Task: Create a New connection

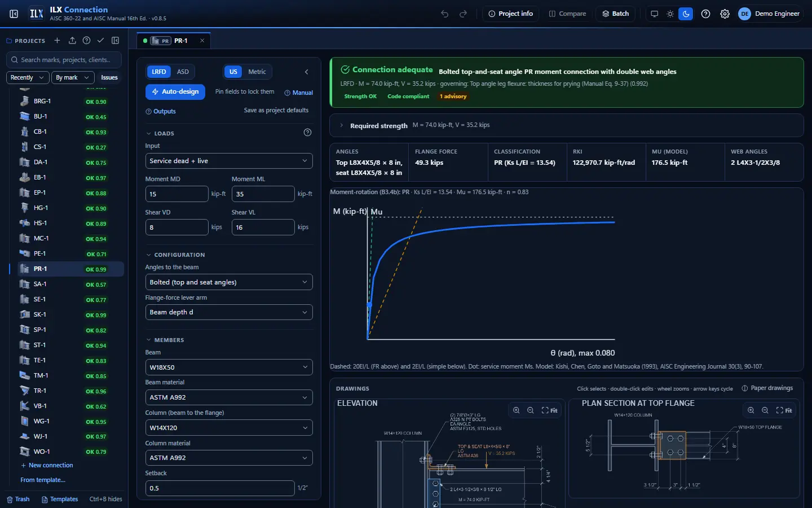Action: click(47, 465)
